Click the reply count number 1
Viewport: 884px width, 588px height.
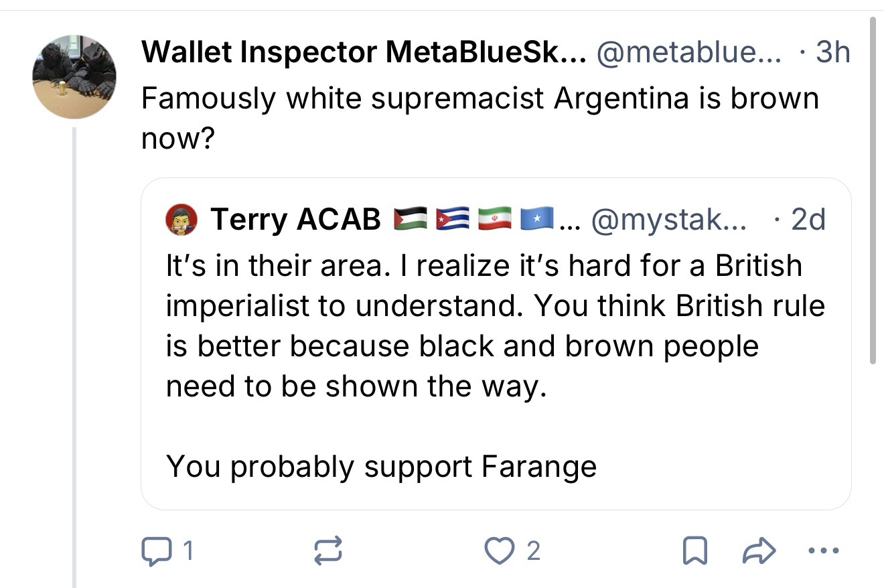(188, 551)
